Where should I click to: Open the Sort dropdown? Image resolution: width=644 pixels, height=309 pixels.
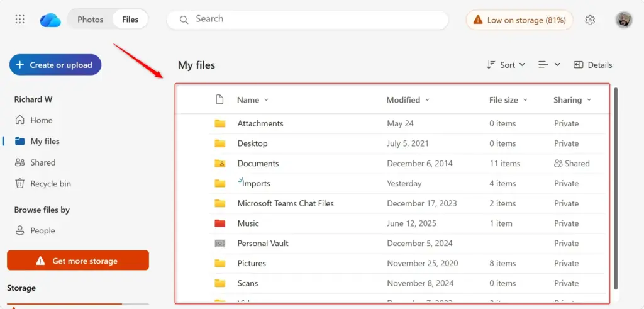click(506, 65)
